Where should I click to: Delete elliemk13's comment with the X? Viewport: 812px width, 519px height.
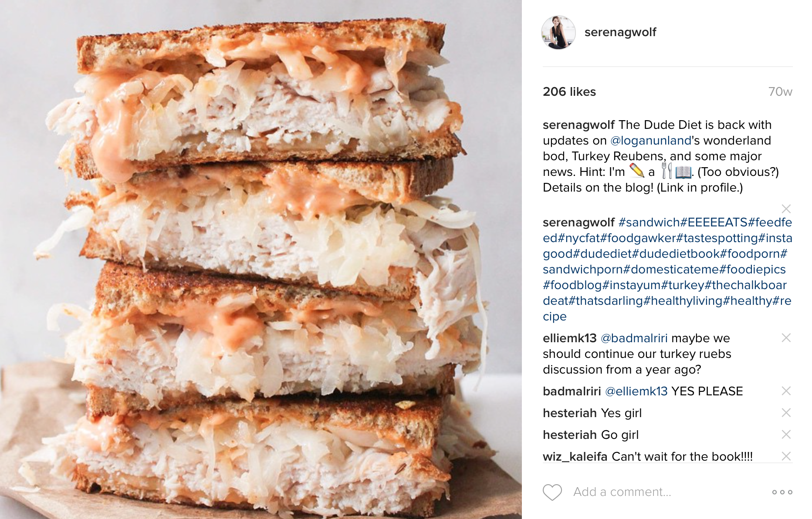[x=786, y=338]
